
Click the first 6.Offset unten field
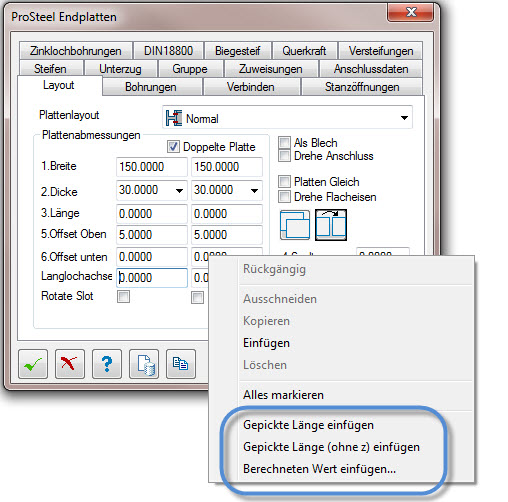(152, 257)
